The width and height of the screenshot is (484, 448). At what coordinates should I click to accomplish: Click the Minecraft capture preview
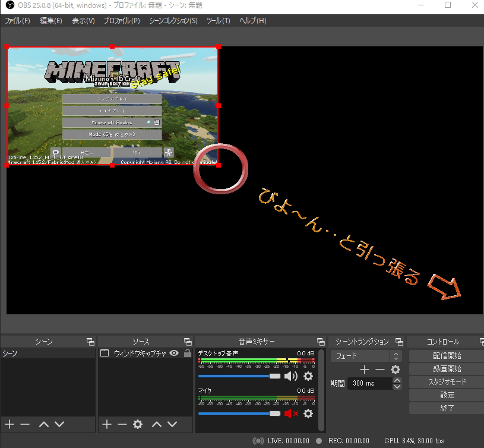112,106
